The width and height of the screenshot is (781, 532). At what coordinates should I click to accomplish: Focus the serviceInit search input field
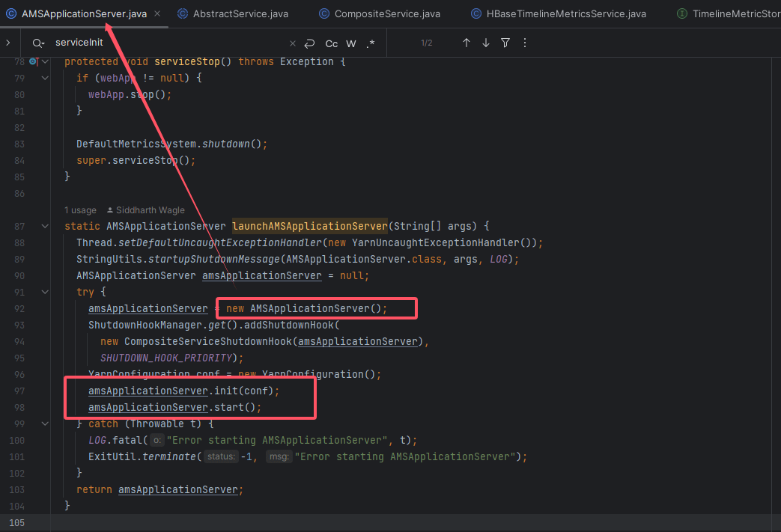169,43
